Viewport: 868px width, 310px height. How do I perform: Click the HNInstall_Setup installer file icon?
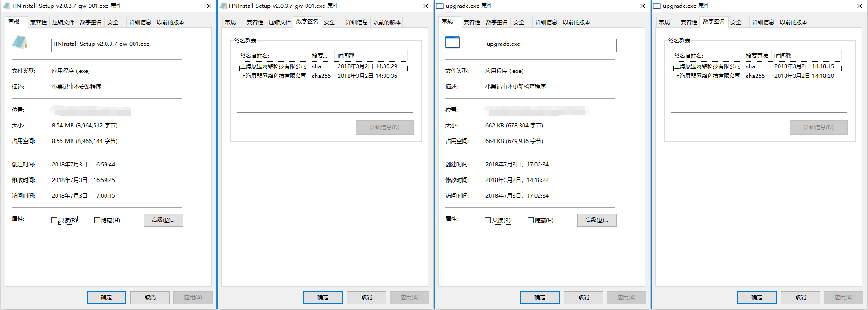(x=19, y=43)
